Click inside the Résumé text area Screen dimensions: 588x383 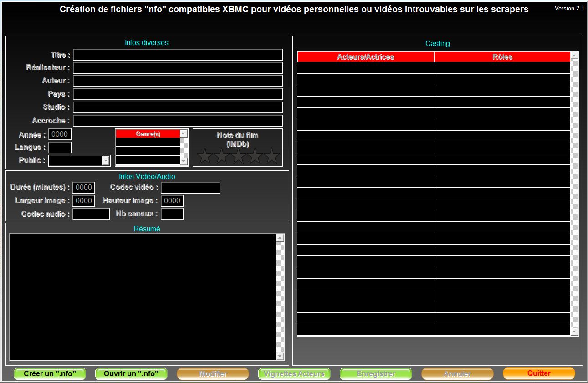click(143, 296)
